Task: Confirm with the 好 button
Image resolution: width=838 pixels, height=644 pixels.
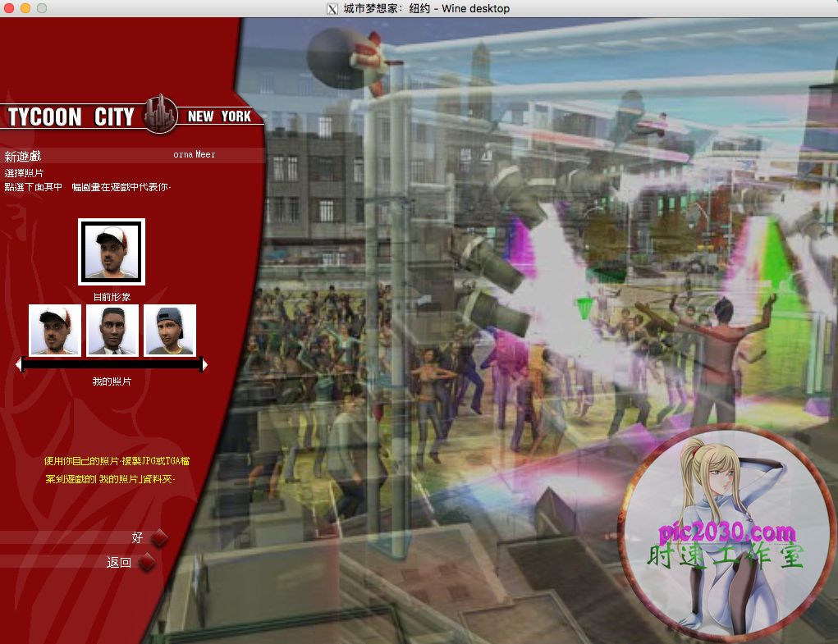Action: point(137,537)
